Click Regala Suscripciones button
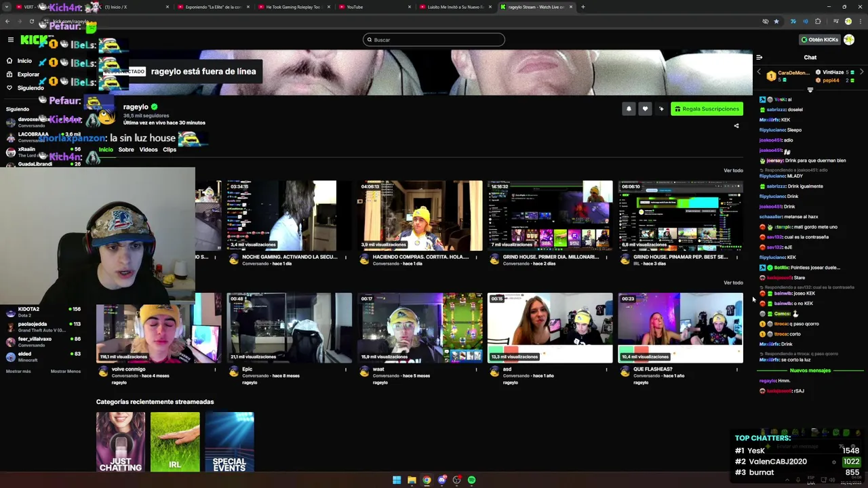 (x=707, y=108)
